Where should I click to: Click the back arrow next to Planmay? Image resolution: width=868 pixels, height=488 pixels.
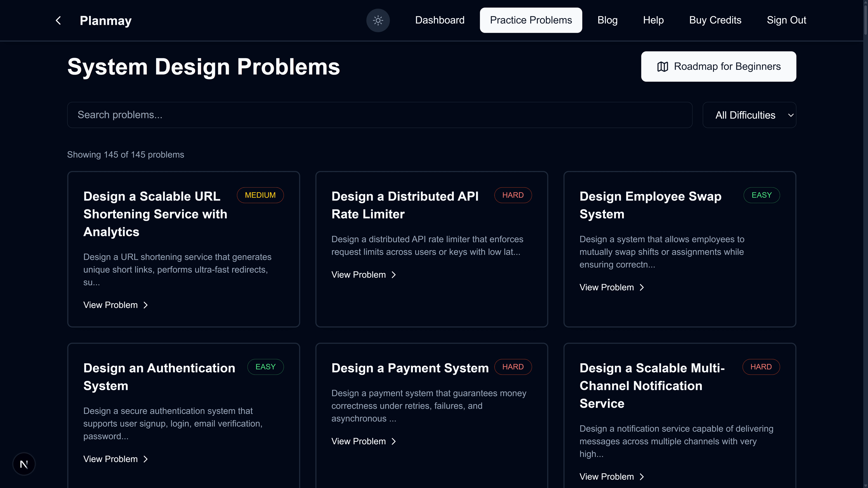pos(58,20)
